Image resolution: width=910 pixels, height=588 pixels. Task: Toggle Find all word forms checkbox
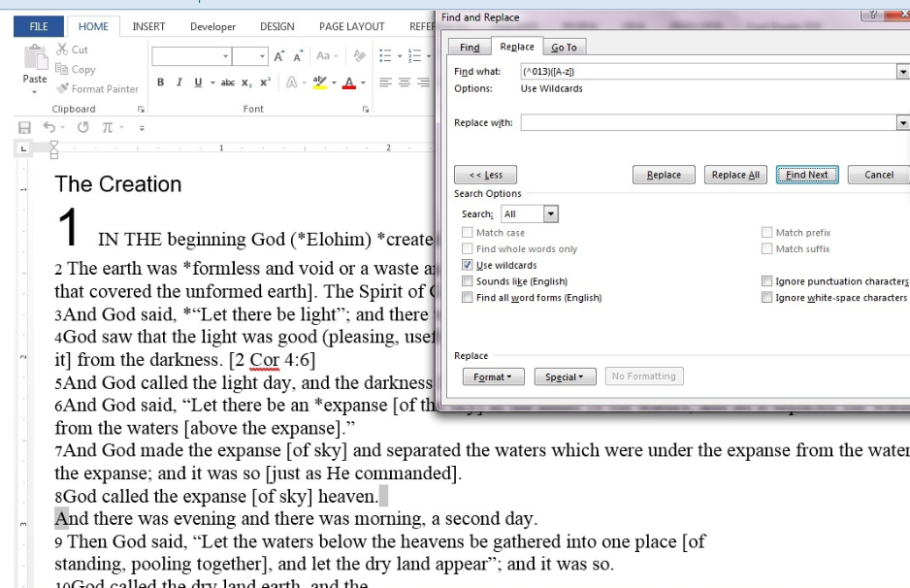coord(468,297)
